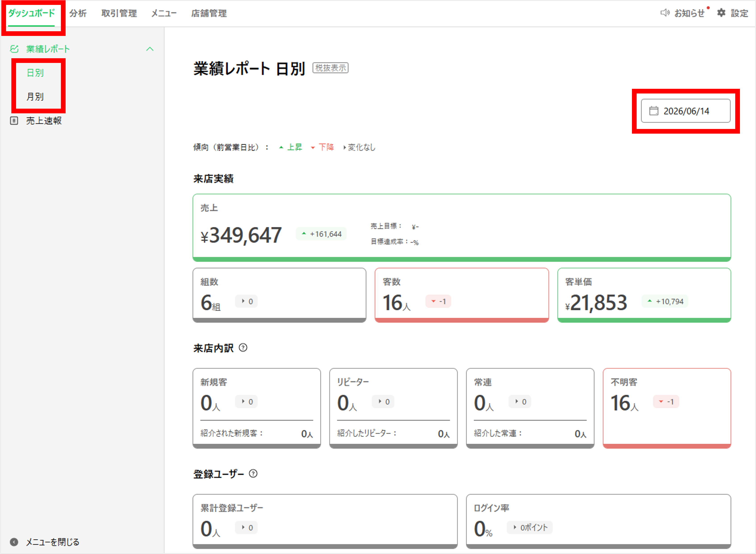Click the 組数 card showing 6組

[279, 295]
